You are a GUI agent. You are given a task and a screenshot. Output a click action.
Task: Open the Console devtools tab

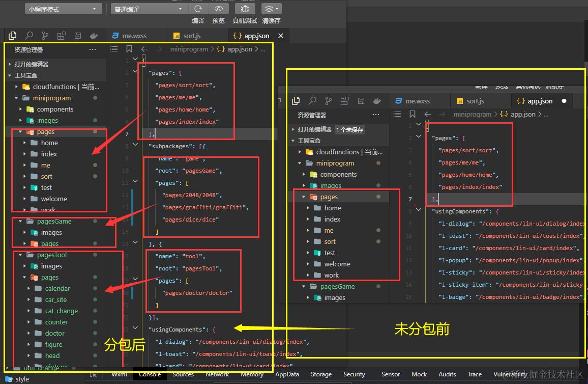click(x=150, y=374)
